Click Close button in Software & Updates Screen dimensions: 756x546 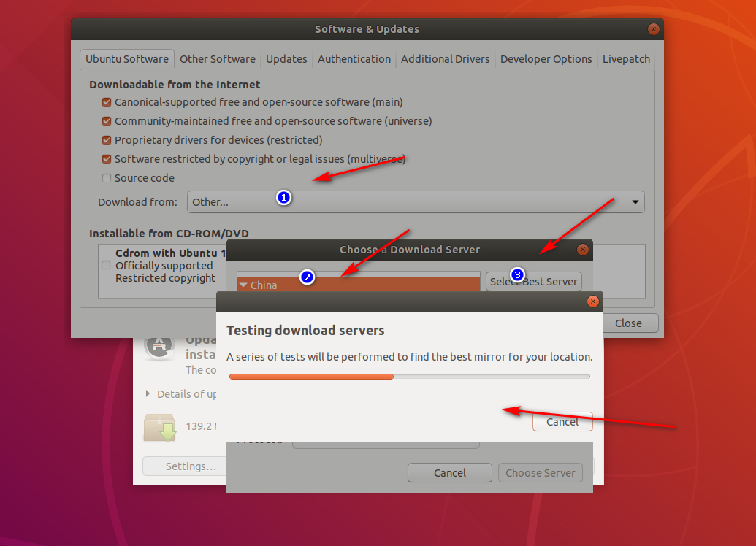pyautogui.click(x=628, y=323)
